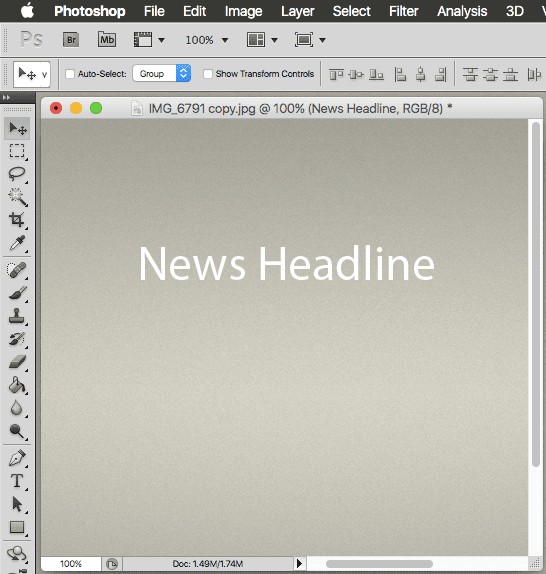This screenshot has height=574, width=546.
Task: Select the Rectangle shape tool
Action: tap(17, 527)
